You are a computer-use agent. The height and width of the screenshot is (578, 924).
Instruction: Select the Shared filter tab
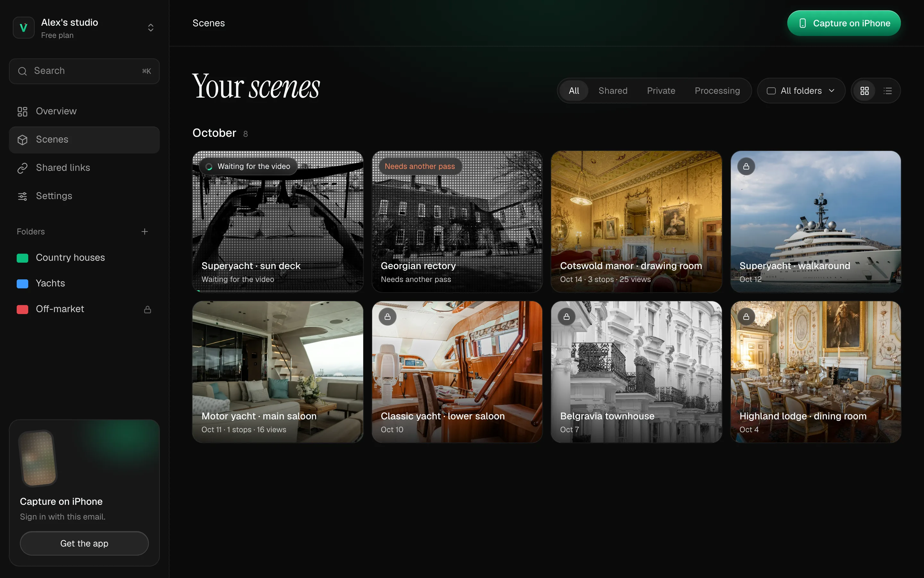[x=613, y=91]
